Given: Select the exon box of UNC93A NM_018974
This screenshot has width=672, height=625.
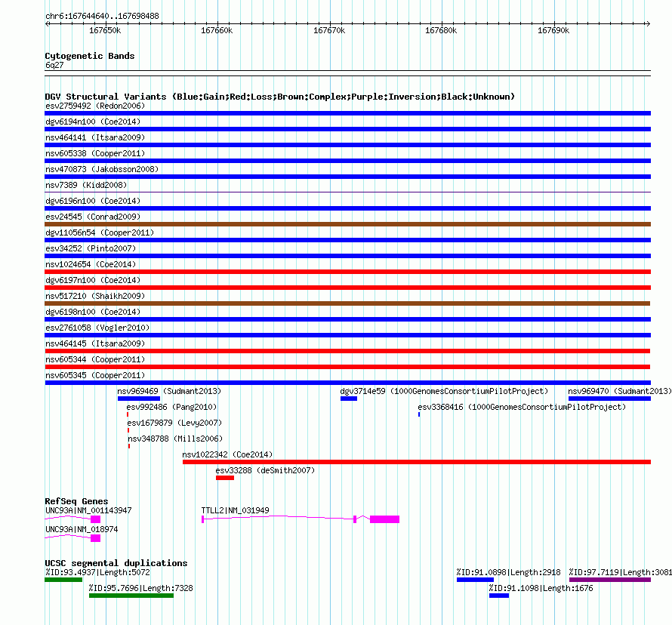Looking at the screenshot, I should pyautogui.click(x=96, y=538).
